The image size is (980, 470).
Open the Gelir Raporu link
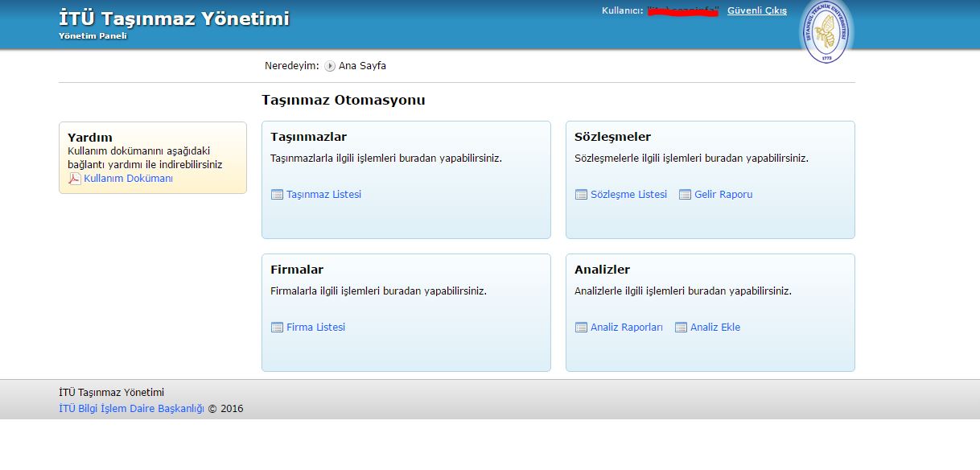click(x=723, y=195)
